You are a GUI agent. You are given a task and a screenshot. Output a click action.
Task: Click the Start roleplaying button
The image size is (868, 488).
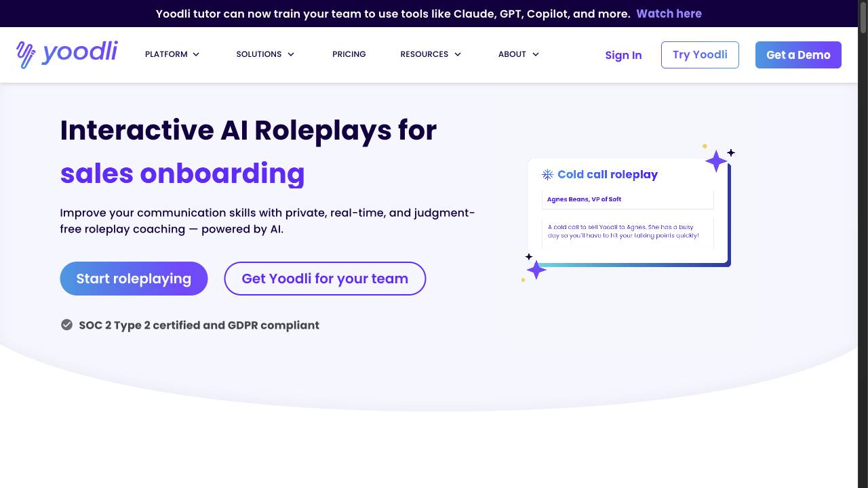[x=134, y=279]
